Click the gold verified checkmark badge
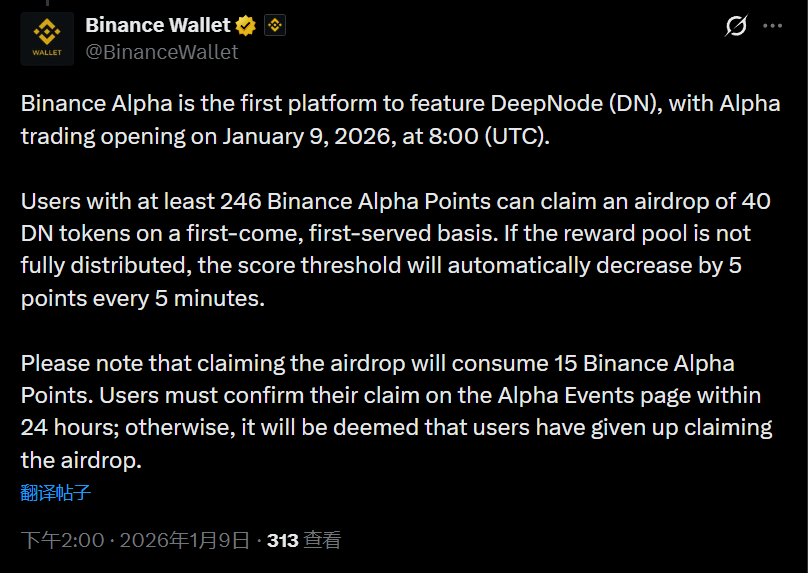Image resolution: width=808 pixels, height=573 pixels. pyautogui.click(x=246, y=26)
